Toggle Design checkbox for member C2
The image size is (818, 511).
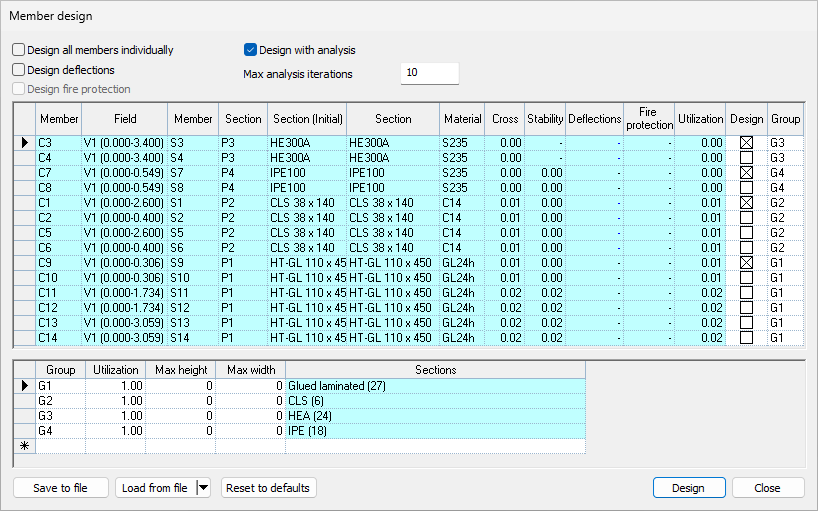747,217
